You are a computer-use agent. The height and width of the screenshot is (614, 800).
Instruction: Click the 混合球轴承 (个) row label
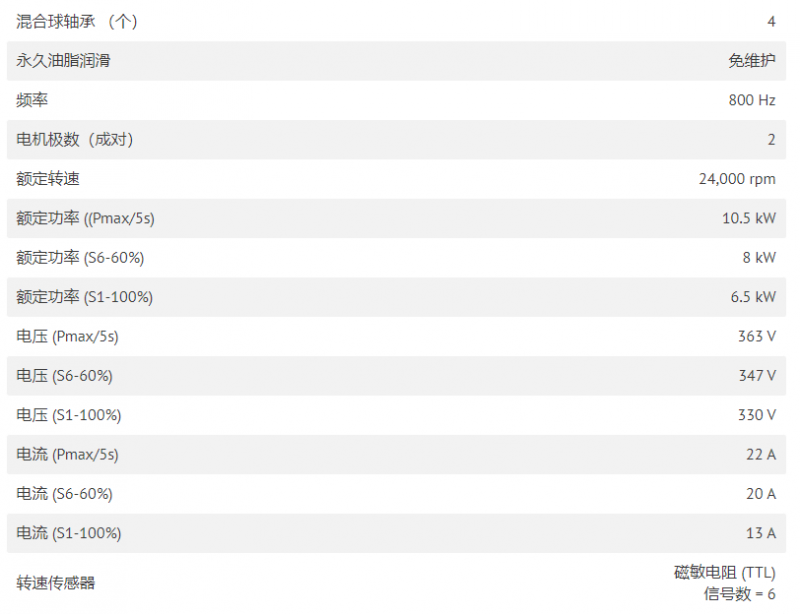77,21
